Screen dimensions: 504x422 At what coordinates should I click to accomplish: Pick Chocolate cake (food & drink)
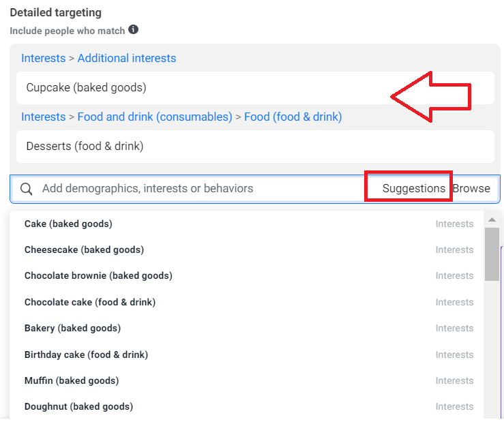coord(246,302)
